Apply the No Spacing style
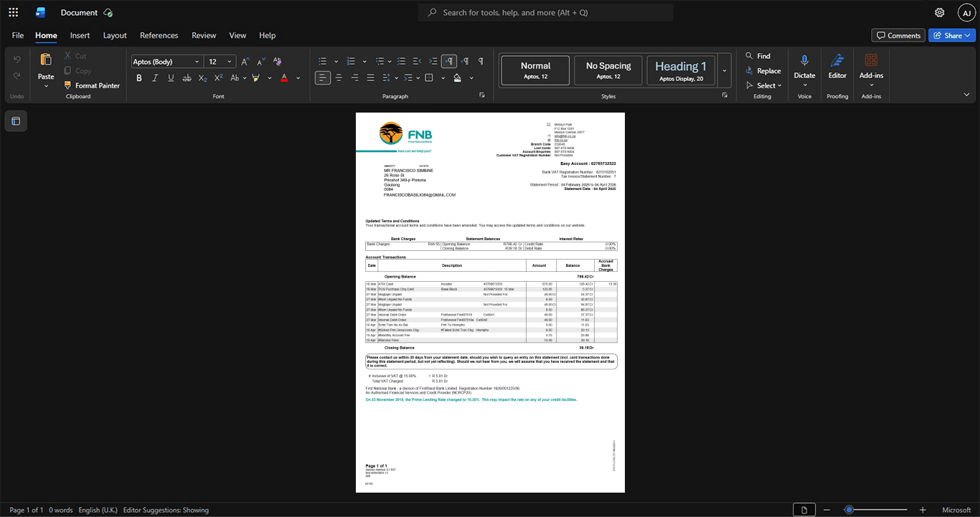 pos(608,70)
